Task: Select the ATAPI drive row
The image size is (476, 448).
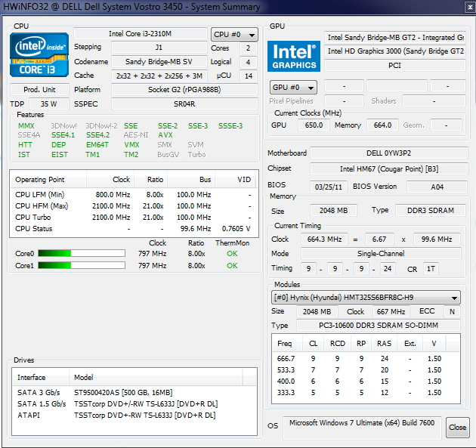Action: coord(134,415)
